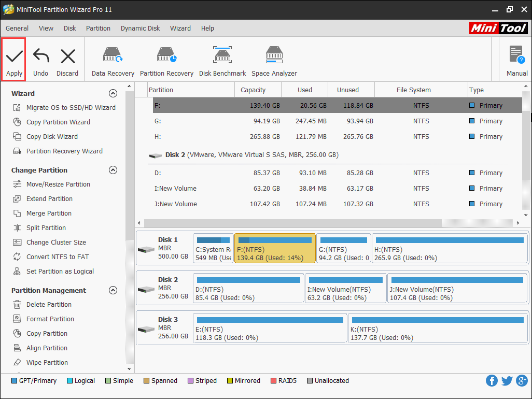
Task: Open the View menu
Action: tap(46, 28)
